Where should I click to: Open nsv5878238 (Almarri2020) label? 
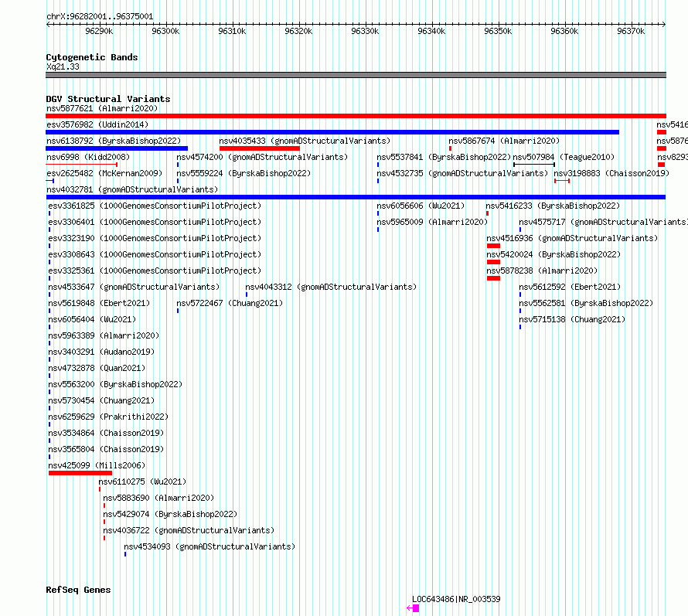pyautogui.click(x=542, y=271)
